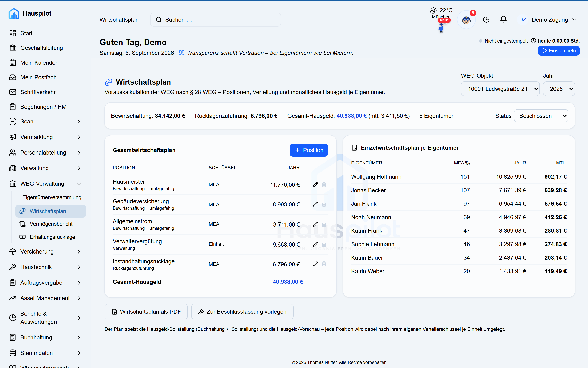Click the Wirtschaftsplan heading icon

pyautogui.click(x=109, y=82)
